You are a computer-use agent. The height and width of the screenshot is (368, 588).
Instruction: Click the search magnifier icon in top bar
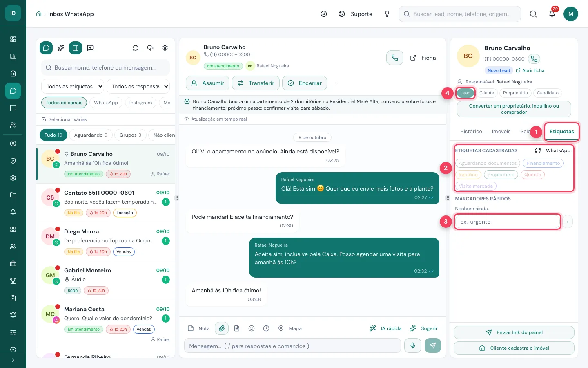533,14
